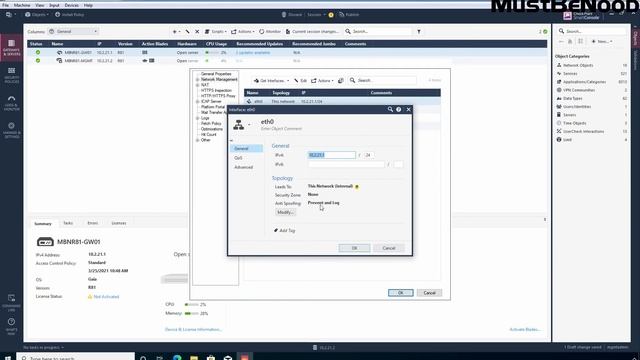
Task: Expand the Logs tree node
Action: click(x=198, y=118)
